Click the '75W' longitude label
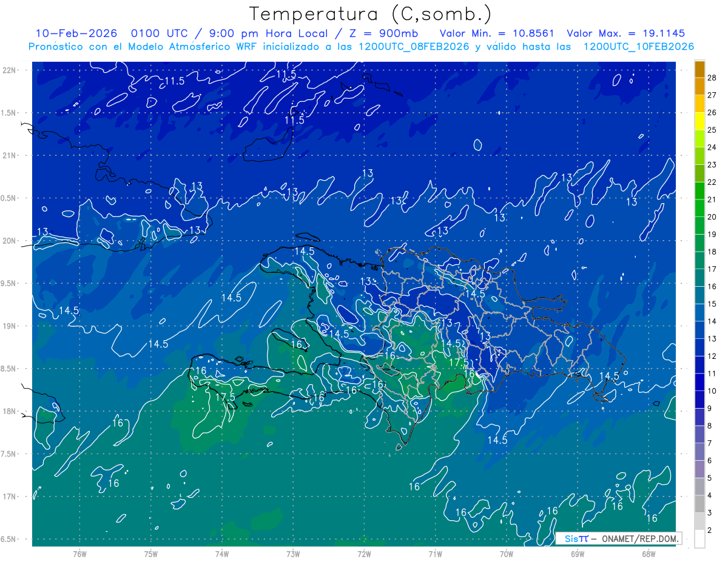 point(151,554)
